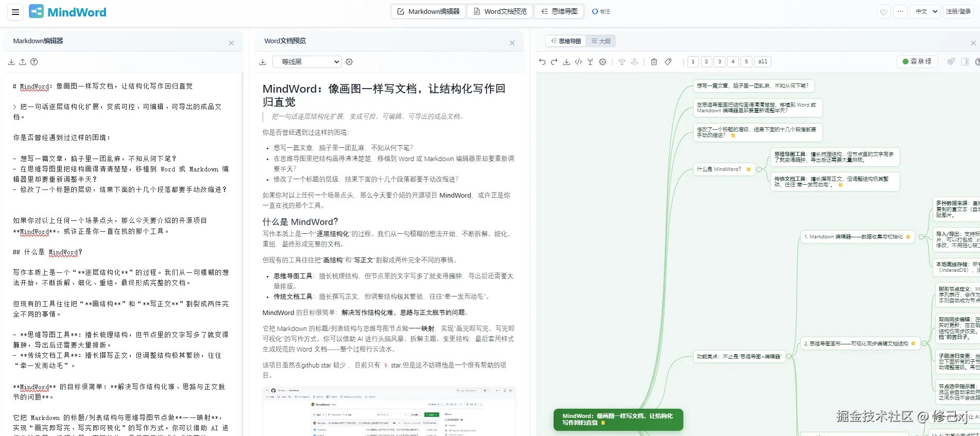Close the Markdown编辑器 panel
Viewport: 980px width, 436px height.
pyautogui.click(x=231, y=43)
